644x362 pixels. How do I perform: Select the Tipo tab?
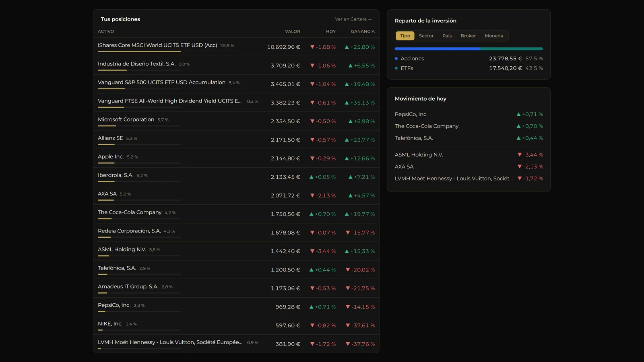tap(405, 36)
